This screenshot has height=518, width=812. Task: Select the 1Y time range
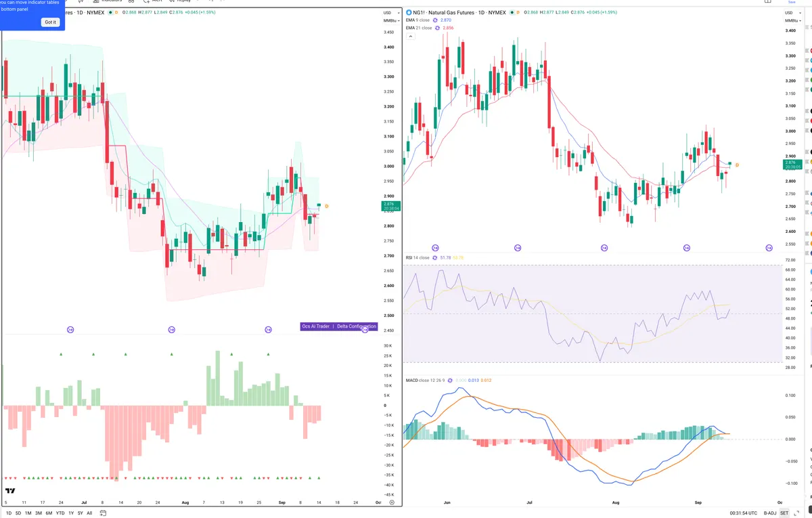71,513
